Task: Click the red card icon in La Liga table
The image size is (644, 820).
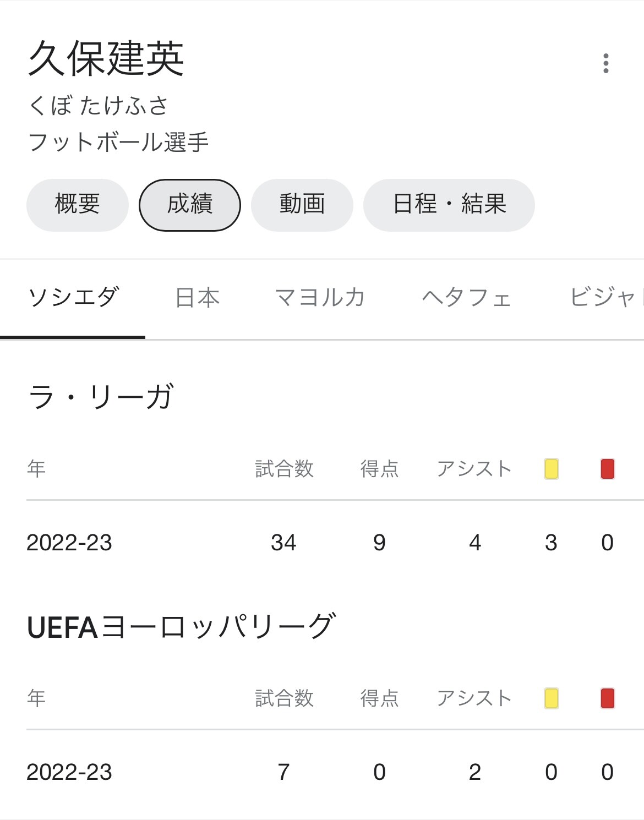Action: (608, 469)
